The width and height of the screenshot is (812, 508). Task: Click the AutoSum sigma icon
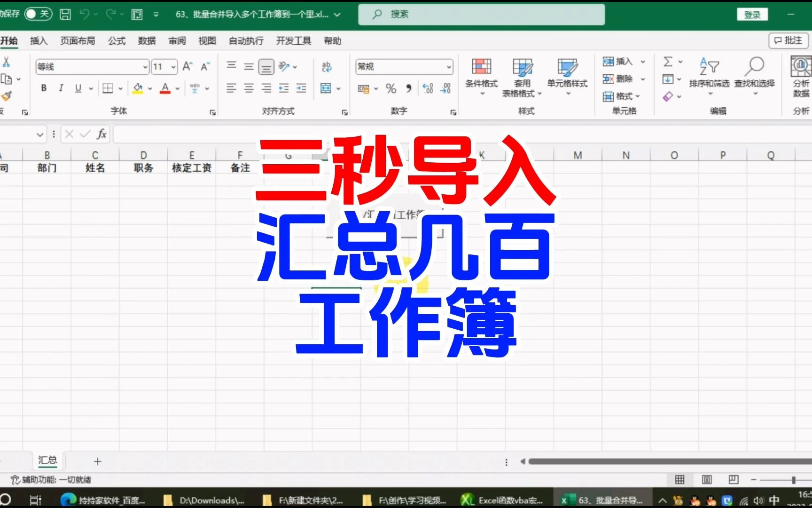pyautogui.click(x=668, y=62)
